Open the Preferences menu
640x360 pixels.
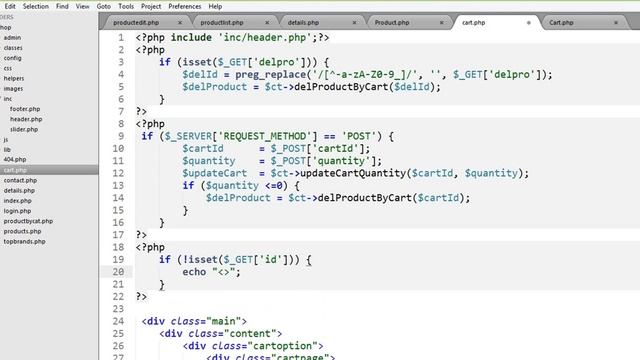click(184, 7)
